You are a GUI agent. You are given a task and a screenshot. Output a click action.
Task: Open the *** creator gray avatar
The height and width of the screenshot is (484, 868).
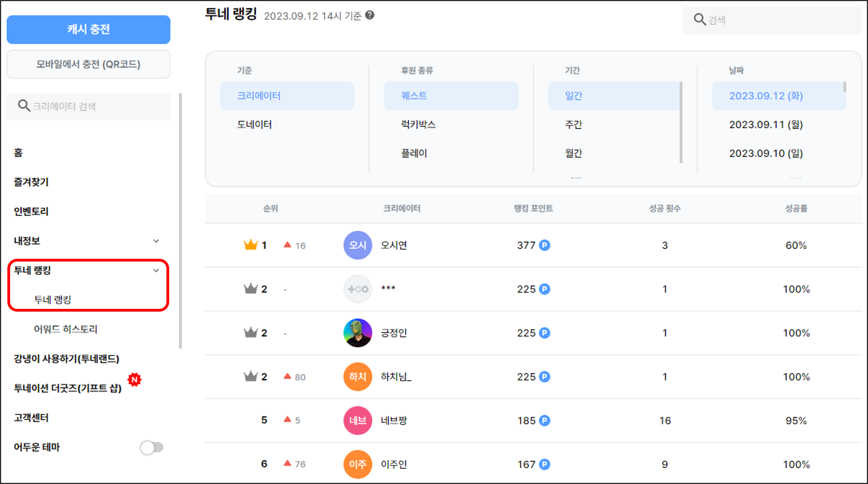358,289
